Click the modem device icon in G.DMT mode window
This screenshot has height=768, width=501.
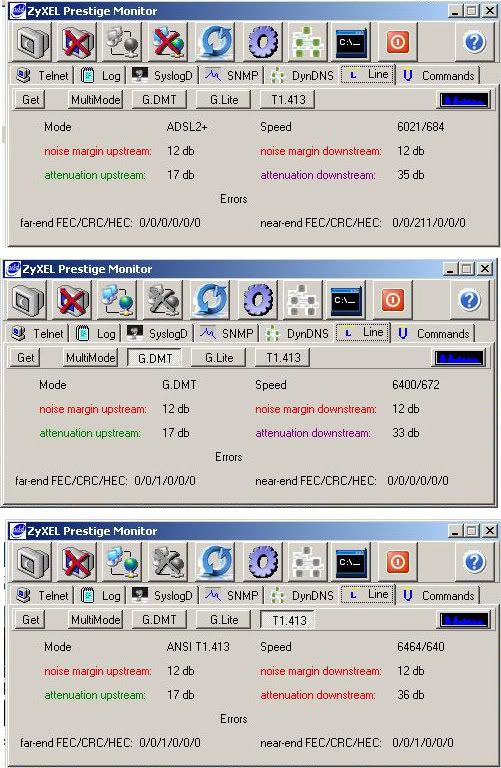pos(28,300)
